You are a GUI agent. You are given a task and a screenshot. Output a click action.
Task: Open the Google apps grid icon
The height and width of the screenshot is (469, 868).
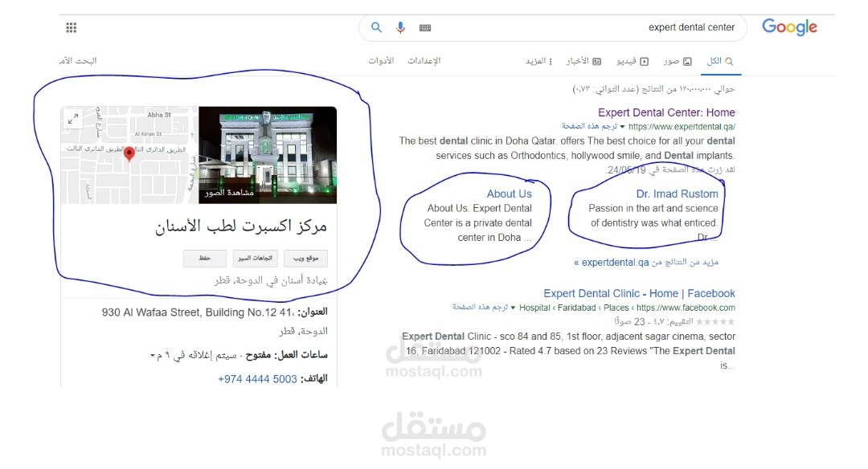coord(71,27)
